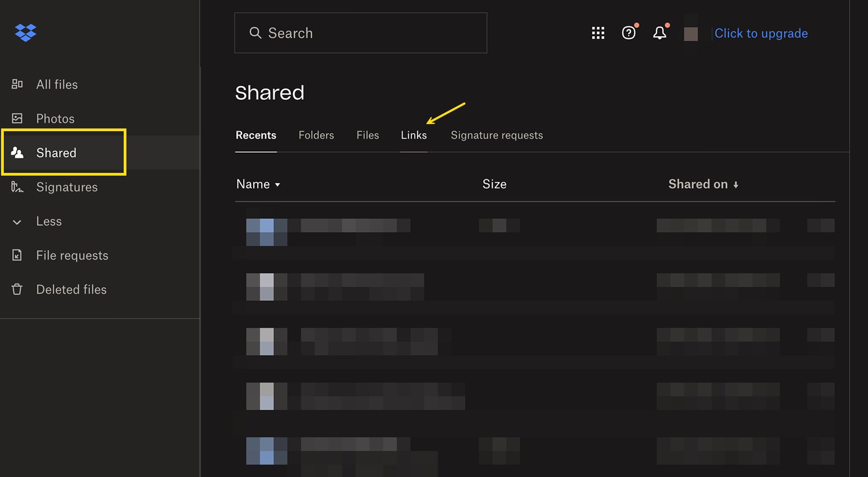Switch to the Files tab

click(368, 135)
